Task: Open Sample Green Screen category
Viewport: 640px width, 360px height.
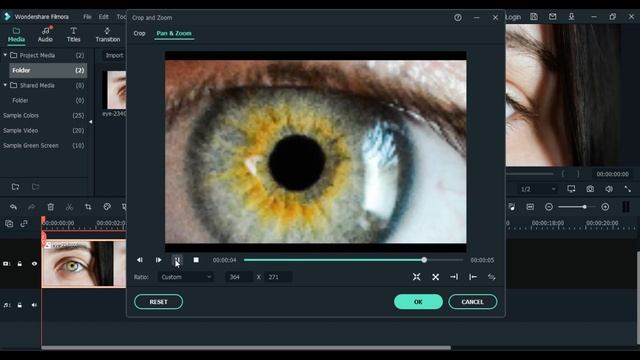Action: (x=44, y=146)
